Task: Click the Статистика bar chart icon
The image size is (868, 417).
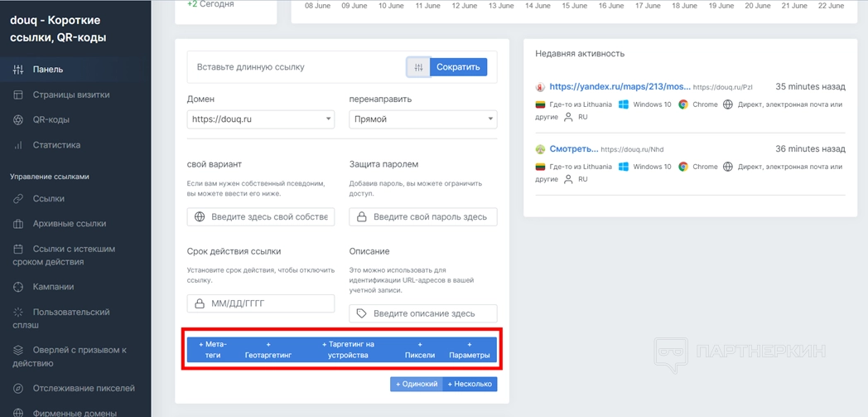Action: pos(18,145)
